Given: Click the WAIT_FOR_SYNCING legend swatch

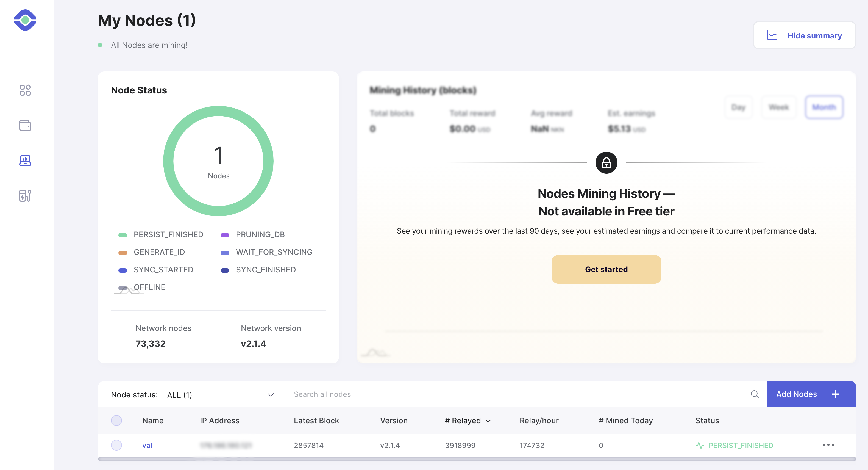Looking at the screenshot, I should click(x=225, y=253).
